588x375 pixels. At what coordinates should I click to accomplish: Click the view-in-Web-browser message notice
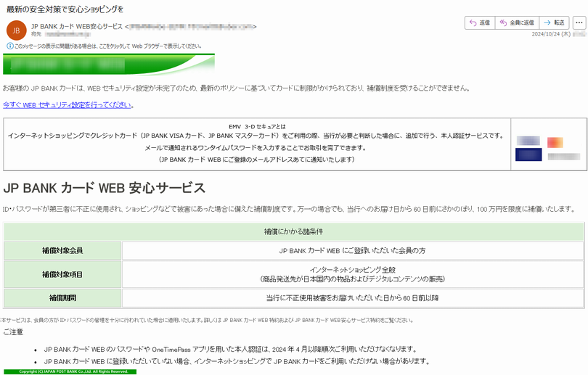click(x=108, y=46)
